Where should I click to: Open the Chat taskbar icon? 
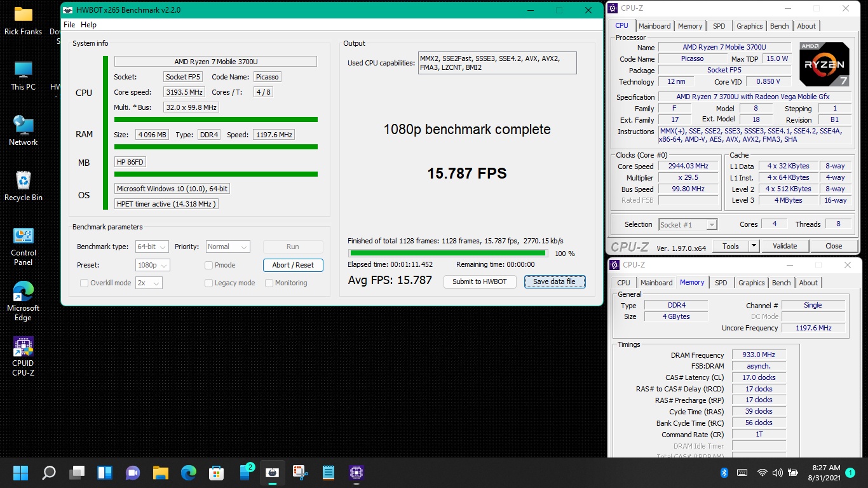133,473
